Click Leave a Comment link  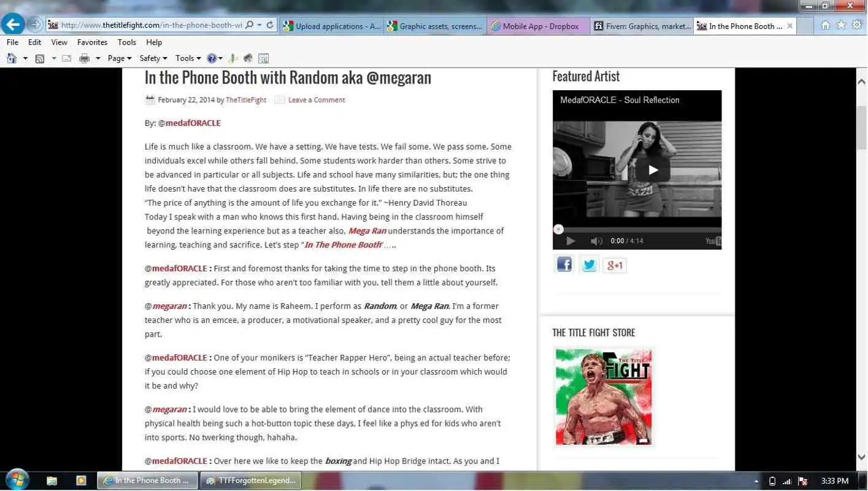(317, 100)
